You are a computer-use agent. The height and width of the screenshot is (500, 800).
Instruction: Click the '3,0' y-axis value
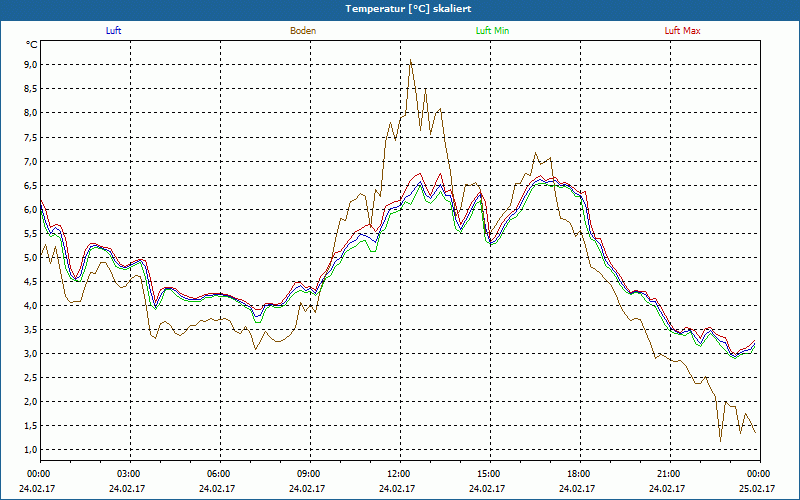(31, 353)
